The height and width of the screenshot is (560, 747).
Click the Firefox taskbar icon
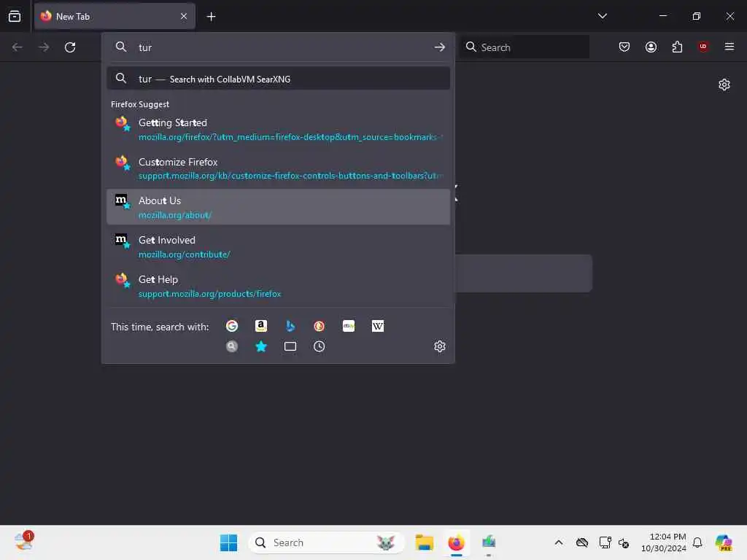coord(457,542)
